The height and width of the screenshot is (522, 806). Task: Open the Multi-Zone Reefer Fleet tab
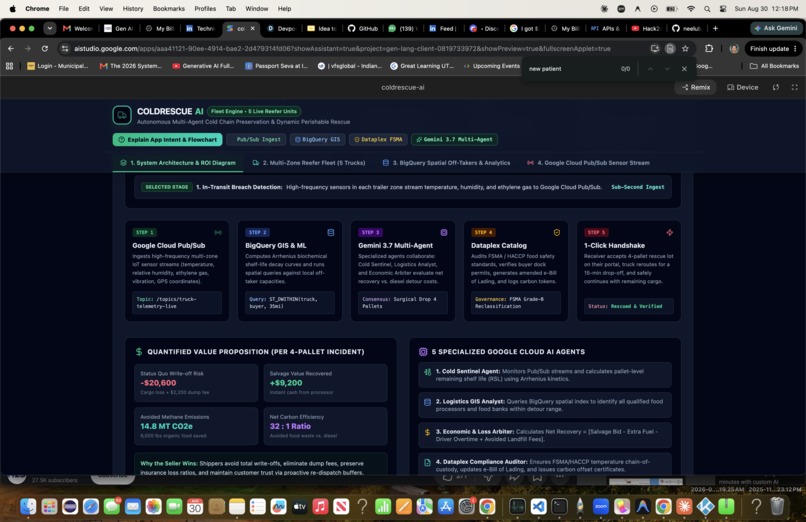[309, 163]
